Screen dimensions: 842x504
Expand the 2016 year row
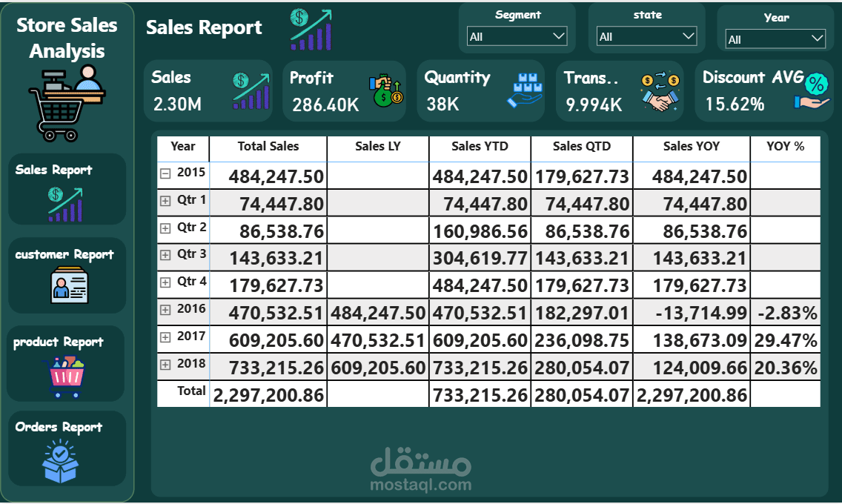(165, 310)
